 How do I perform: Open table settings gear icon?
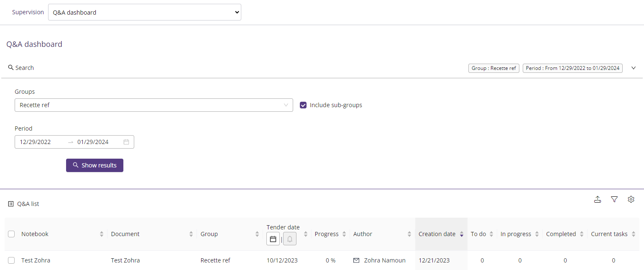pyautogui.click(x=631, y=200)
